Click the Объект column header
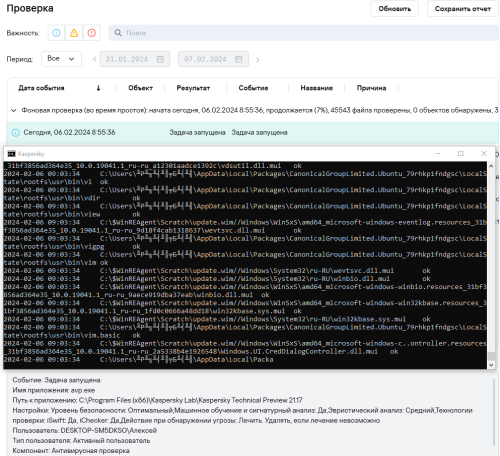The image size is (500, 456). click(140, 88)
